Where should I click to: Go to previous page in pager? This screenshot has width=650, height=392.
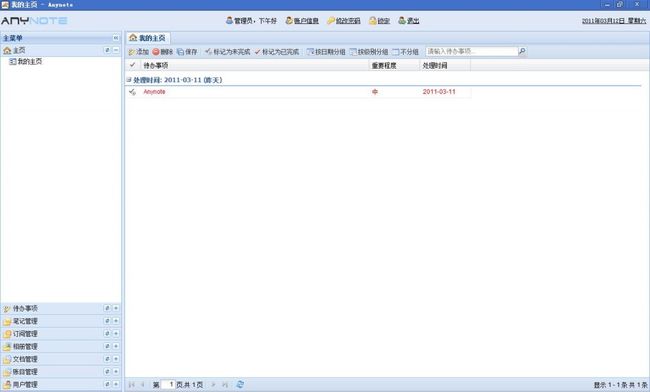point(143,385)
